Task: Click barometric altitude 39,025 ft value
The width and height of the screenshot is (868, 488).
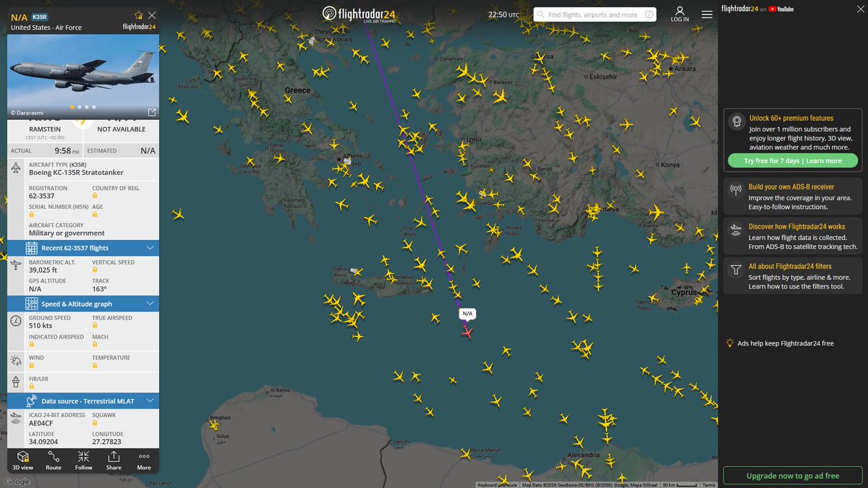Action: 43,270
